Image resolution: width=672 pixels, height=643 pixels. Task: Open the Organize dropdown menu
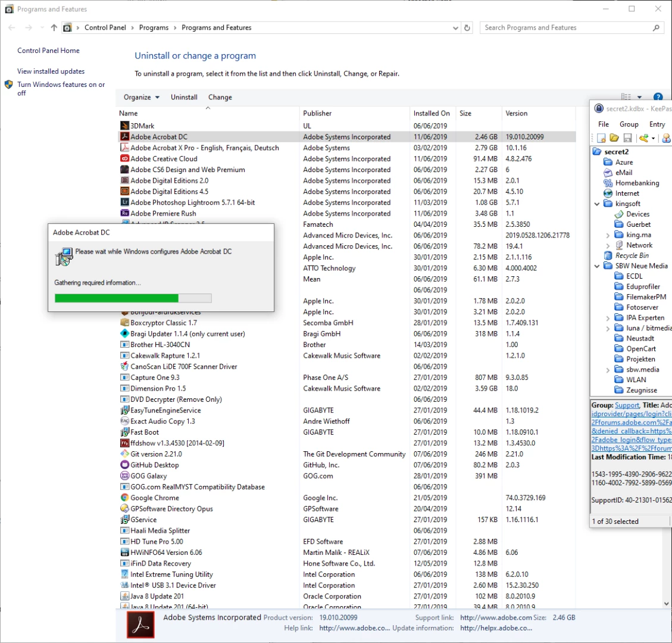click(142, 97)
